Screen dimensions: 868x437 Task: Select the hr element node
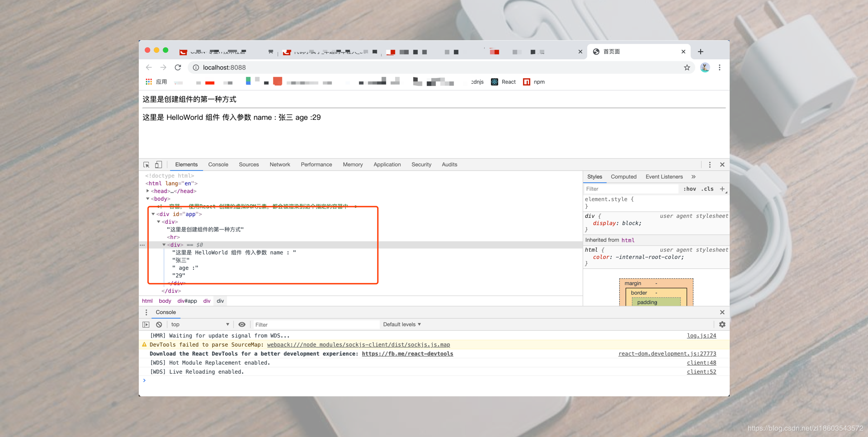[173, 237]
